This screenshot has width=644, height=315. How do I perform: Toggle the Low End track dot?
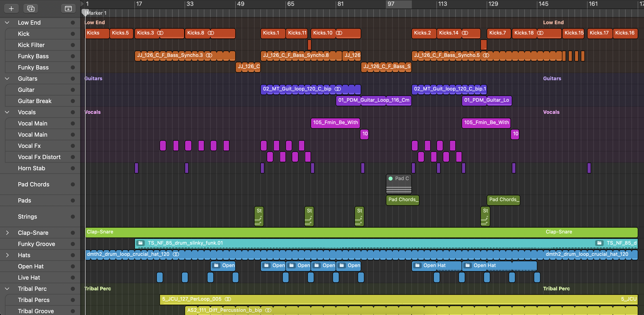(x=73, y=23)
